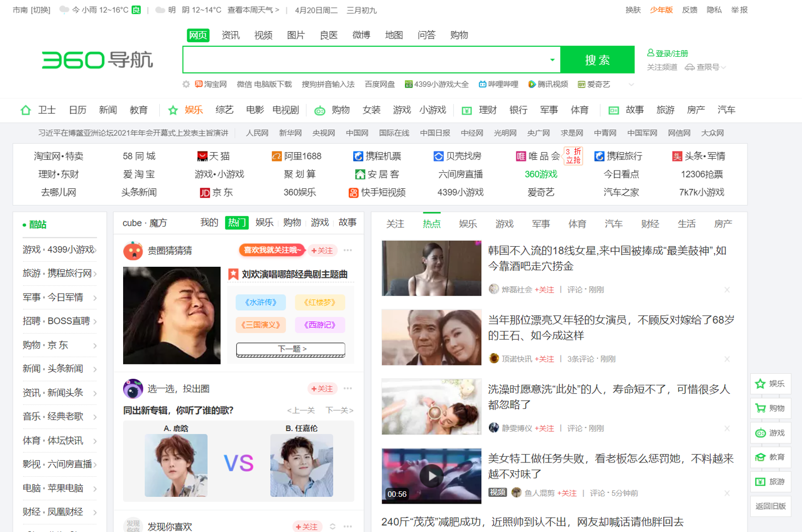Expand 军事·今日军情 sidebar arrow
The height and width of the screenshot is (532, 802).
click(x=95, y=298)
